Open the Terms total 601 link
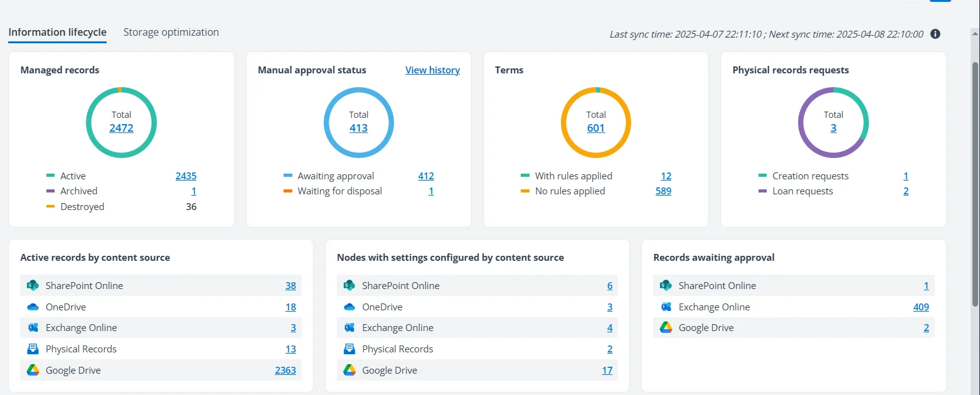The width and height of the screenshot is (980, 395). (596, 128)
